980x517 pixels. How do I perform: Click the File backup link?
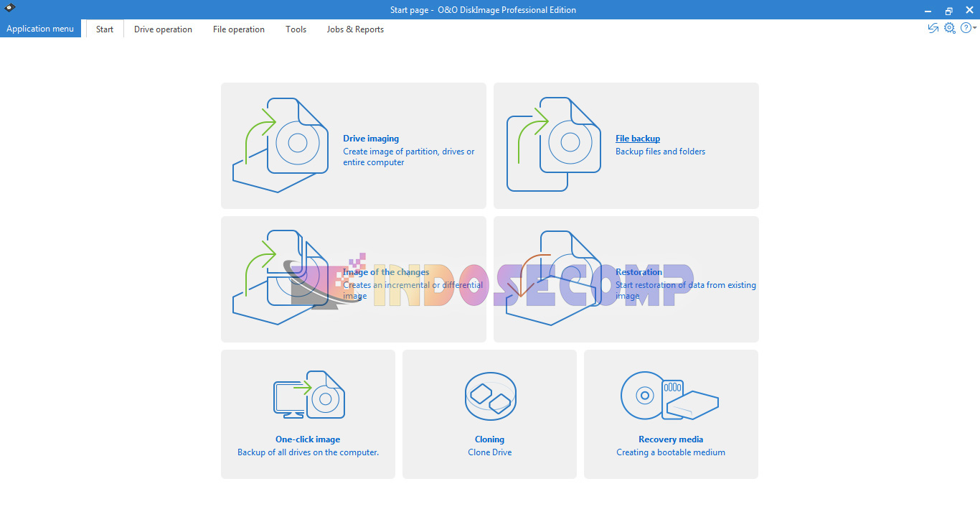pyautogui.click(x=638, y=139)
